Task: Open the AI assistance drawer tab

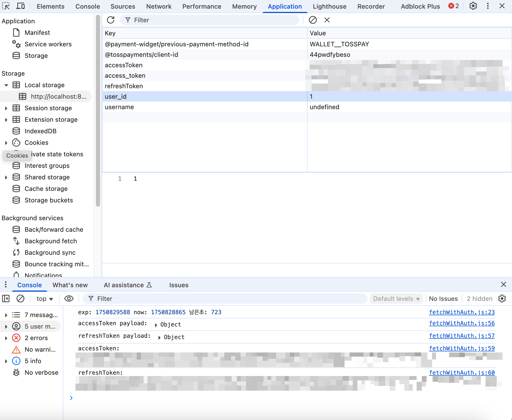Action: tap(128, 285)
